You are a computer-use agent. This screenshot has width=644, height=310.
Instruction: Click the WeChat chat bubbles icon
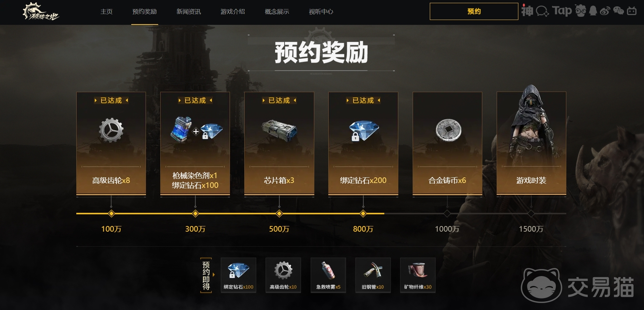(618, 11)
